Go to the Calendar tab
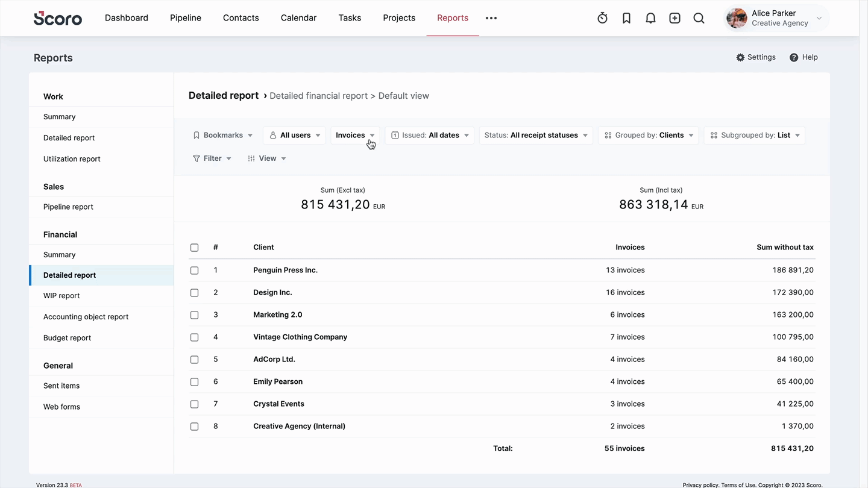Image resolution: width=868 pixels, height=488 pixels. pos(298,18)
